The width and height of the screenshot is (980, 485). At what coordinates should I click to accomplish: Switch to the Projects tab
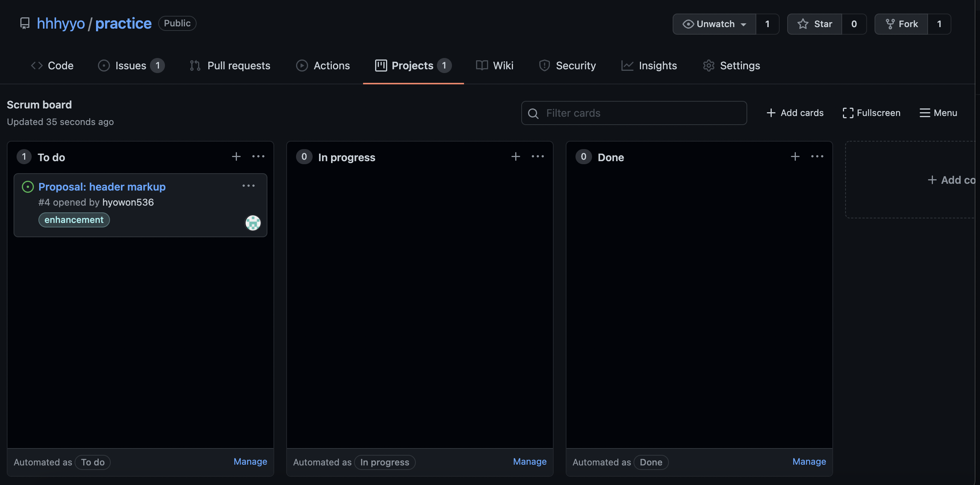tap(413, 66)
